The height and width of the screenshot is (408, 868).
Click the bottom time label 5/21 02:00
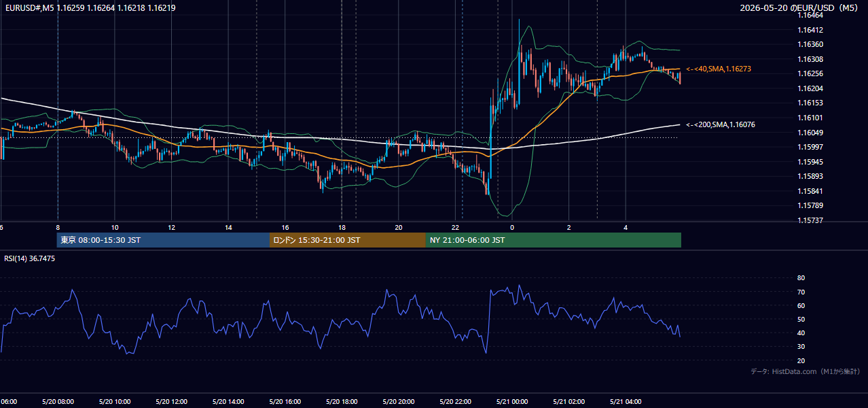(x=568, y=402)
